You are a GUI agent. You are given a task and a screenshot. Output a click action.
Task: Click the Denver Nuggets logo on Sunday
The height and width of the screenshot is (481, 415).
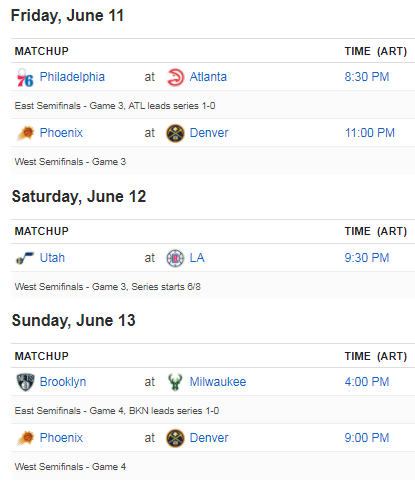[x=175, y=438]
